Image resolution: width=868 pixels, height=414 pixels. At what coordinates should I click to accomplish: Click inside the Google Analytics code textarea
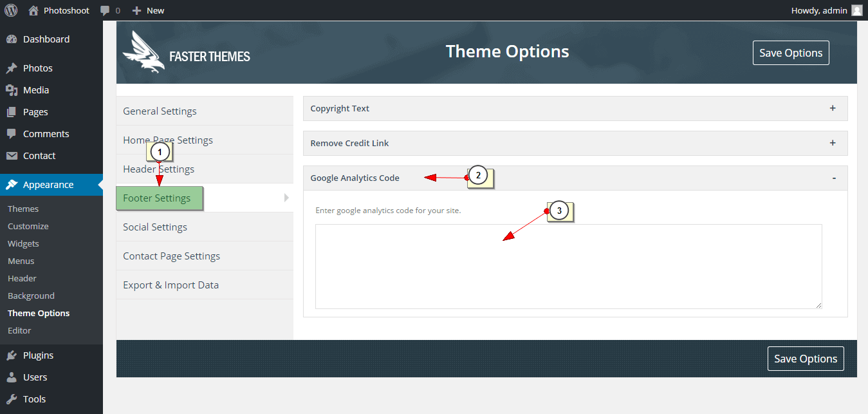coord(569,267)
